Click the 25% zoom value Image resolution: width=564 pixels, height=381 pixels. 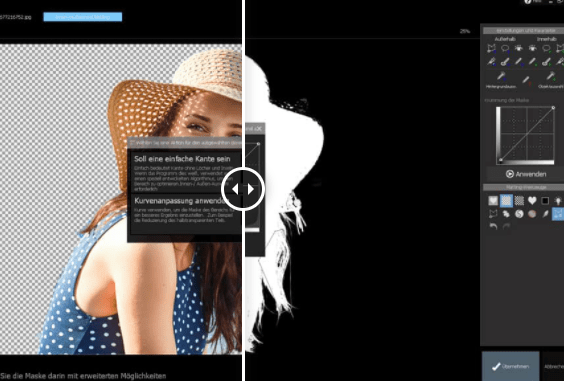465,31
